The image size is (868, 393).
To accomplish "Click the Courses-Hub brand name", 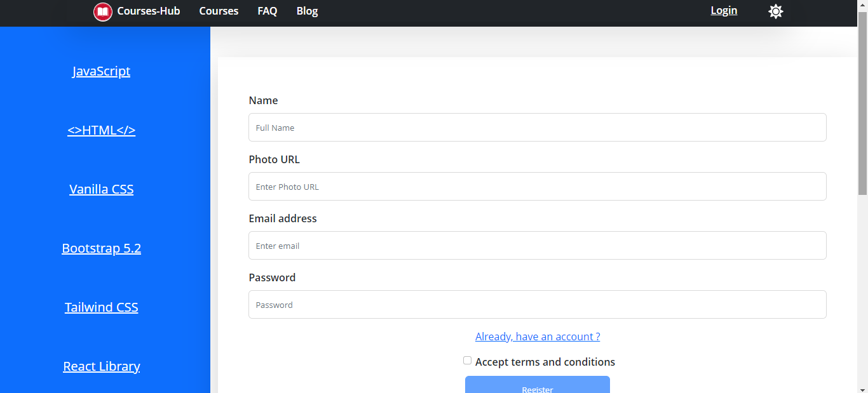I will tap(148, 11).
